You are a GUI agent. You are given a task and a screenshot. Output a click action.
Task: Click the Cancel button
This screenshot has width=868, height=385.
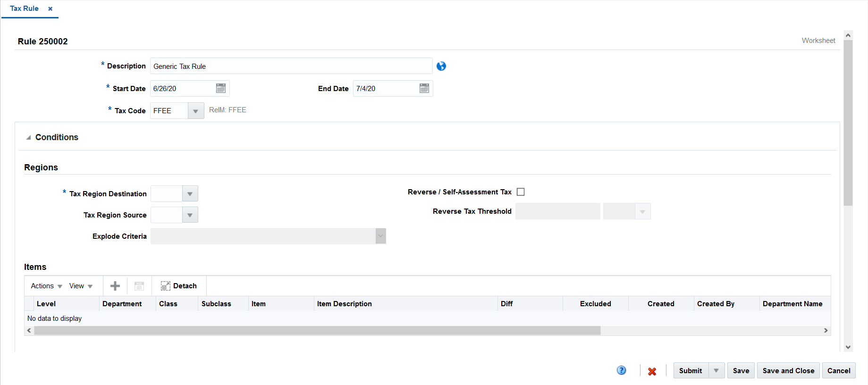click(x=839, y=370)
